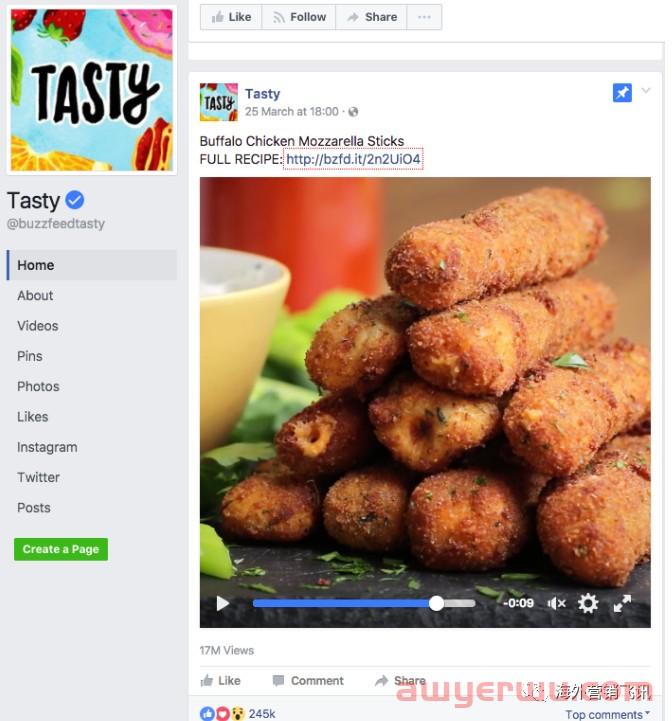Image resolution: width=672 pixels, height=721 pixels.
Task: Open the Tasty profile picture
Action: point(92,90)
